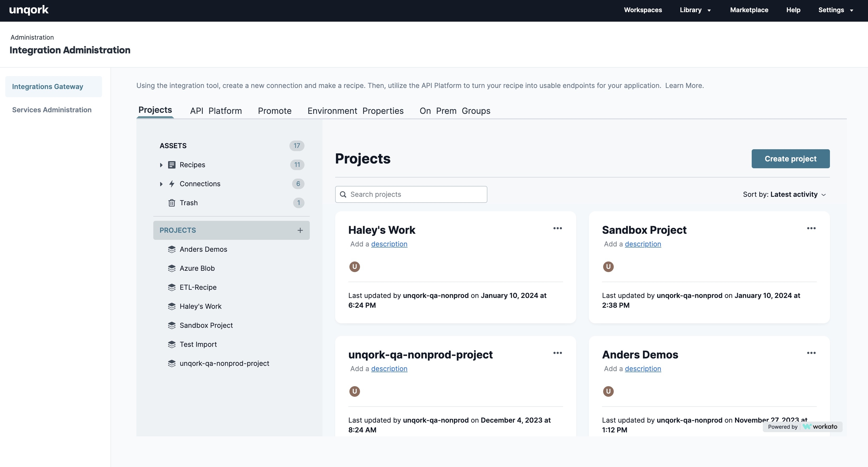Click the Recipes count badge 11
The width and height of the screenshot is (868, 467).
click(x=297, y=165)
